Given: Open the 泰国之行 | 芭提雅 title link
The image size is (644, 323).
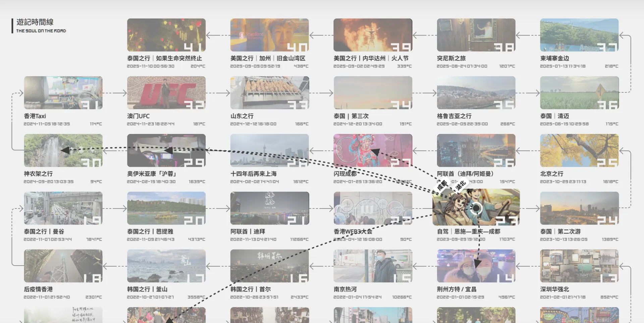Looking at the screenshot, I should point(150,231).
